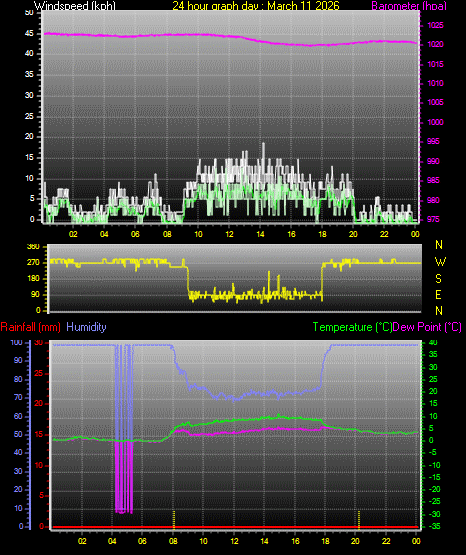Click the magenta dew point dip near 05

point(123,478)
